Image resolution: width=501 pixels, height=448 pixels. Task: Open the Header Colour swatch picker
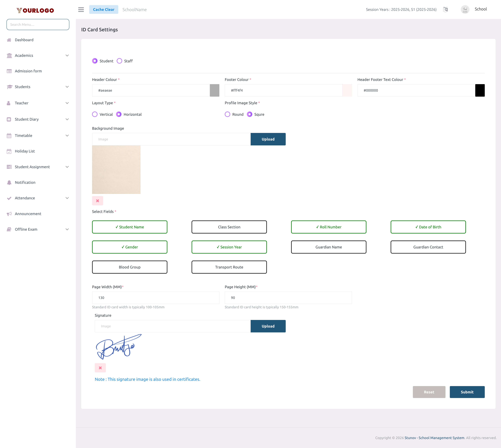pyautogui.click(x=214, y=90)
